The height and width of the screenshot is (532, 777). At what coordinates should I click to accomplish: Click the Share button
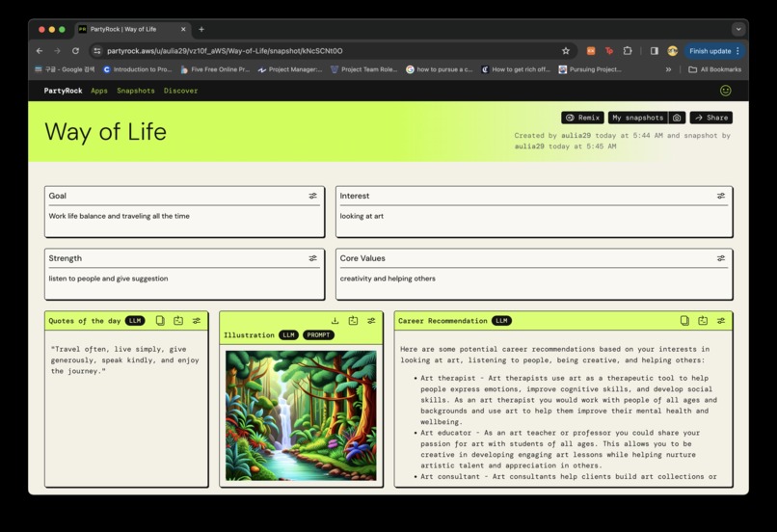pyautogui.click(x=711, y=118)
